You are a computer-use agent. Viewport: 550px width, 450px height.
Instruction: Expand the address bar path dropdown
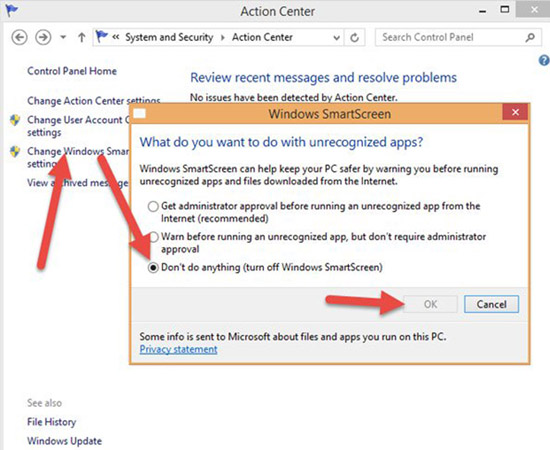(x=336, y=38)
